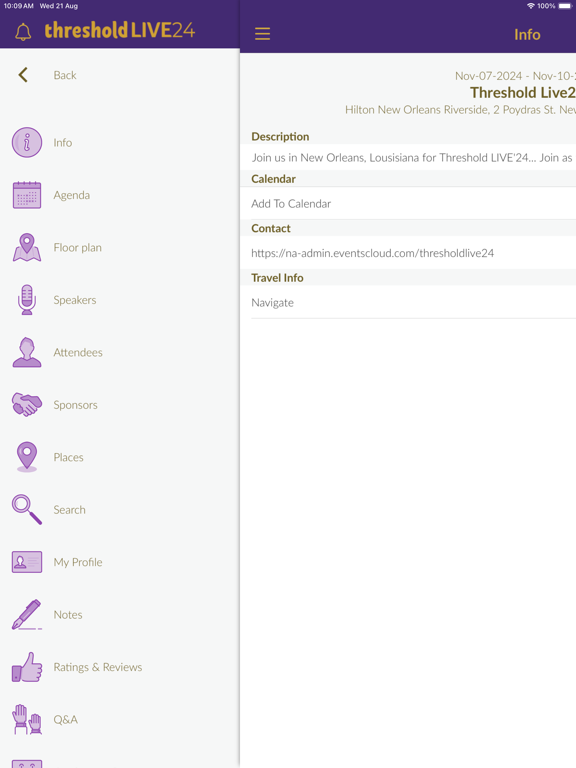576x768 pixels.
Task: Open the My Profile menu label
Action: [x=78, y=562]
